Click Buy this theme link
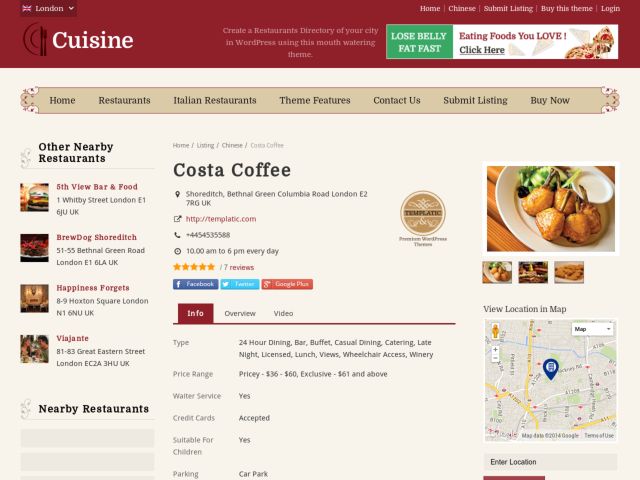Image resolution: width=640 pixels, height=480 pixels. click(x=567, y=8)
